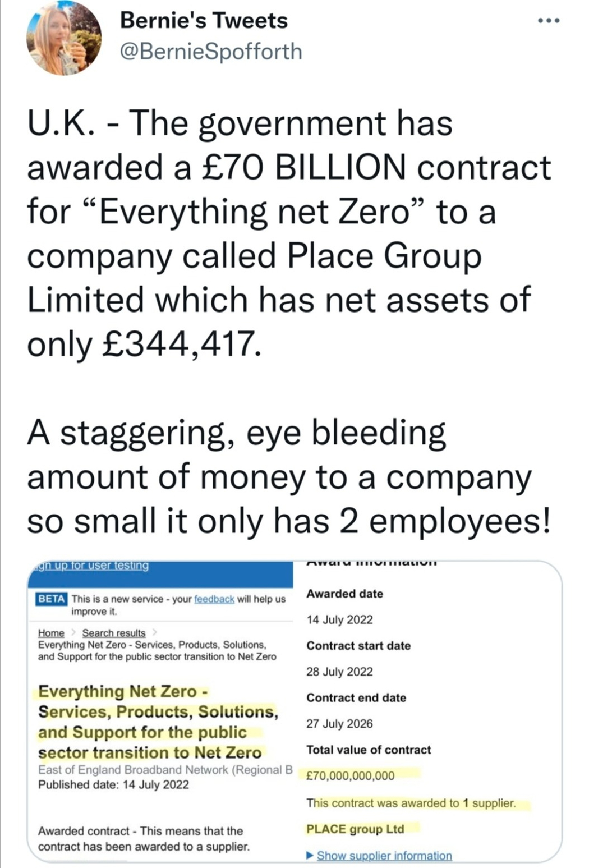Go to Home breadcrumb link
Image resolution: width=589 pixels, height=868 pixels.
(51, 633)
